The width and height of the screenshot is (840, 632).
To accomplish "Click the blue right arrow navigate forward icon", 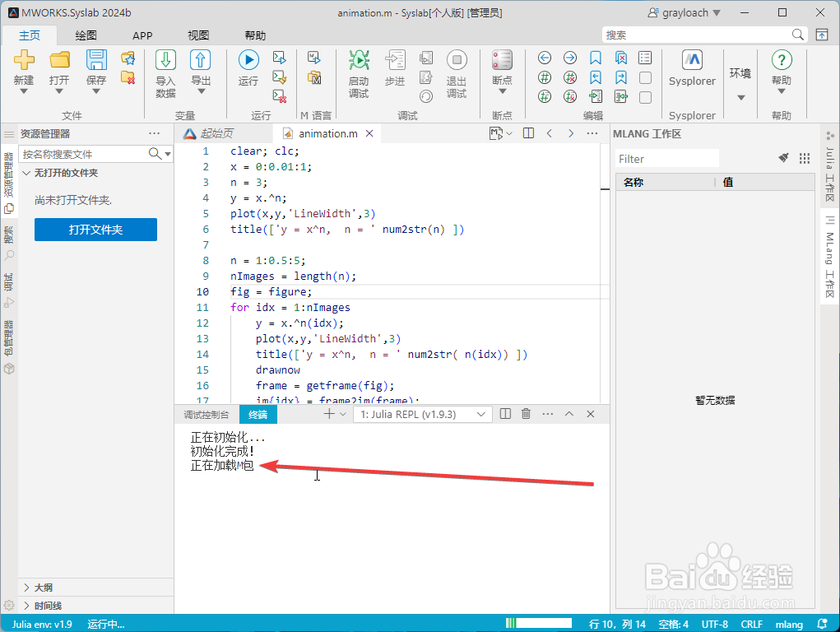I will point(570,58).
